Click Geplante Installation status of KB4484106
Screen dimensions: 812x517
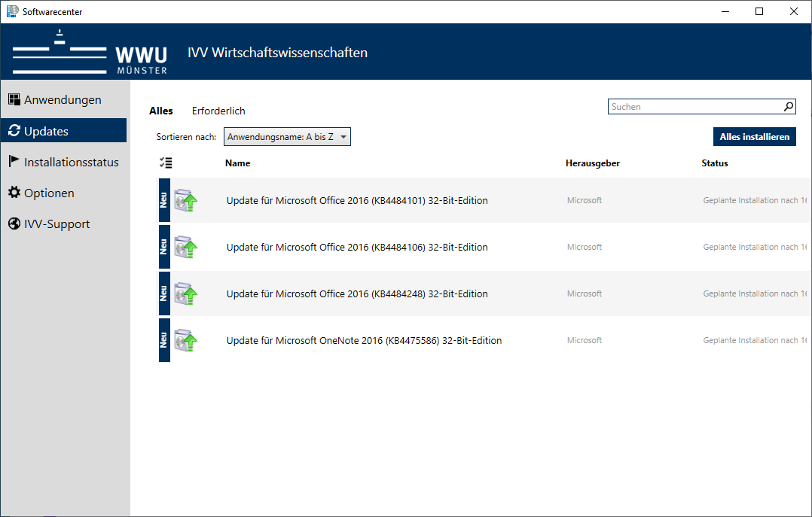pyautogui.click(x=755, y=247)
